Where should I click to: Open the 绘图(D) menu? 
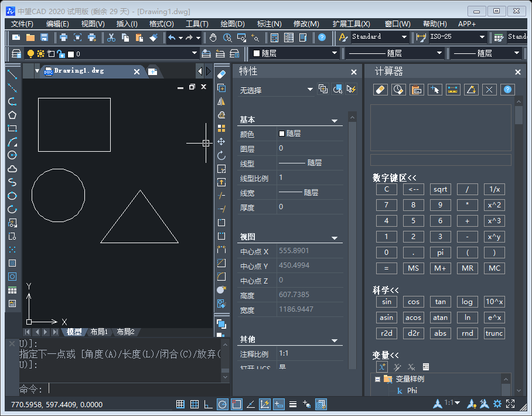[233, 24]
